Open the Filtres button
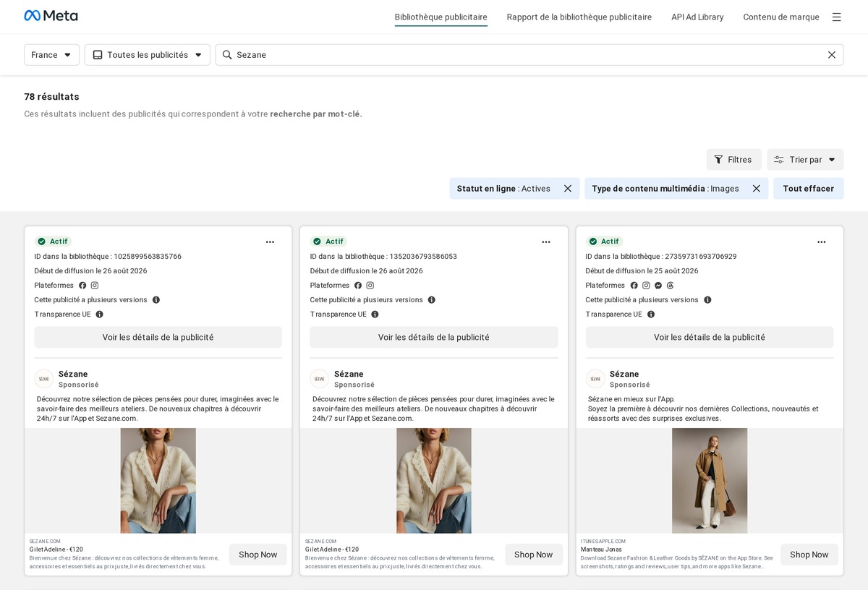Image resolution: width=868 pixels, height=590 pixels. (734, 160)
